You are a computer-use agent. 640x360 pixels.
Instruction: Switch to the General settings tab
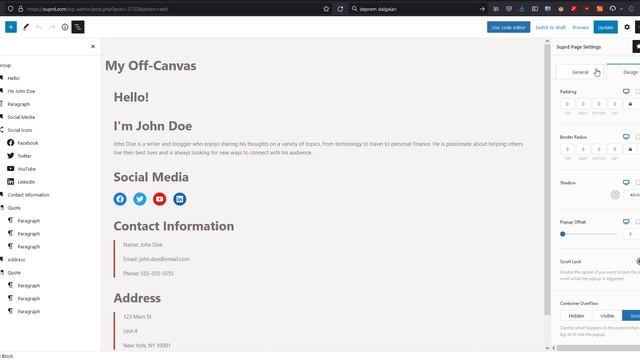point(580,72)
